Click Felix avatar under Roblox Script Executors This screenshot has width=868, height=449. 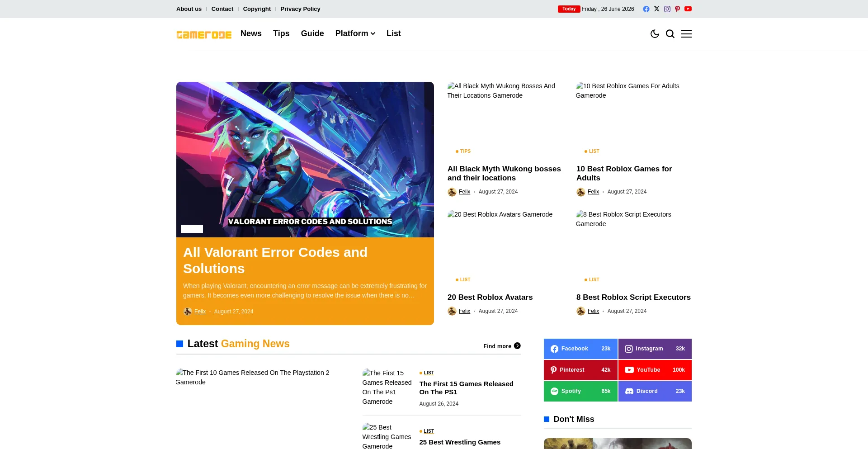coord(581,311)
